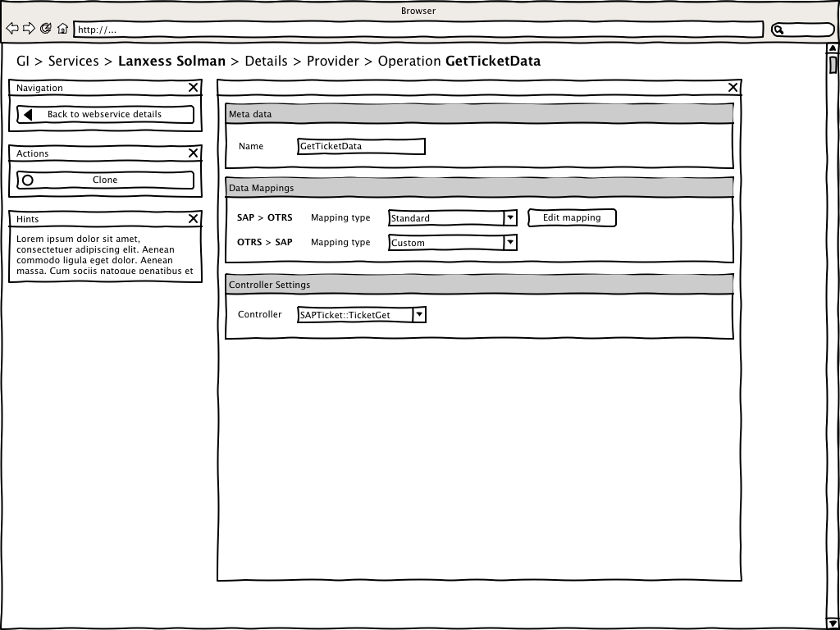This screenshot has width=840, height=630.
Task: Click the browser reload icon
Action: point(46,29)
